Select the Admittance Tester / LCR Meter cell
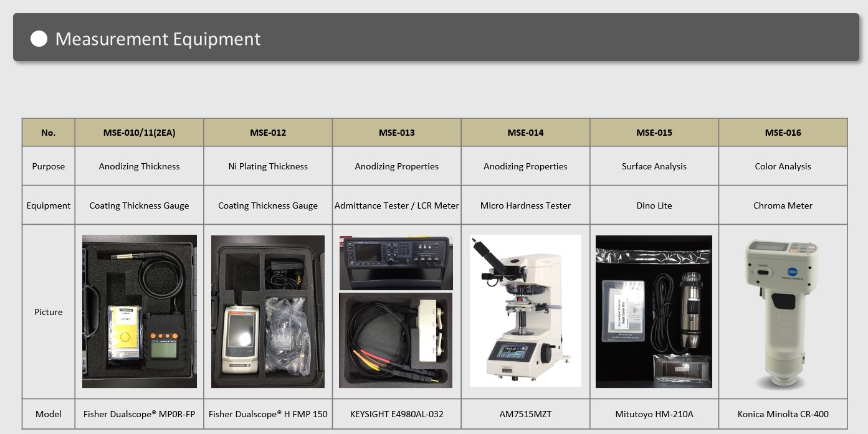Screen dimensions: 868x434 (397, 205)
